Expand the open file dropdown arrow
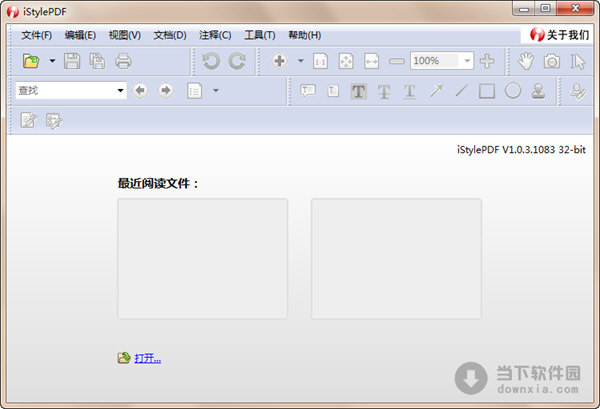600x409 pixels. 52,61
